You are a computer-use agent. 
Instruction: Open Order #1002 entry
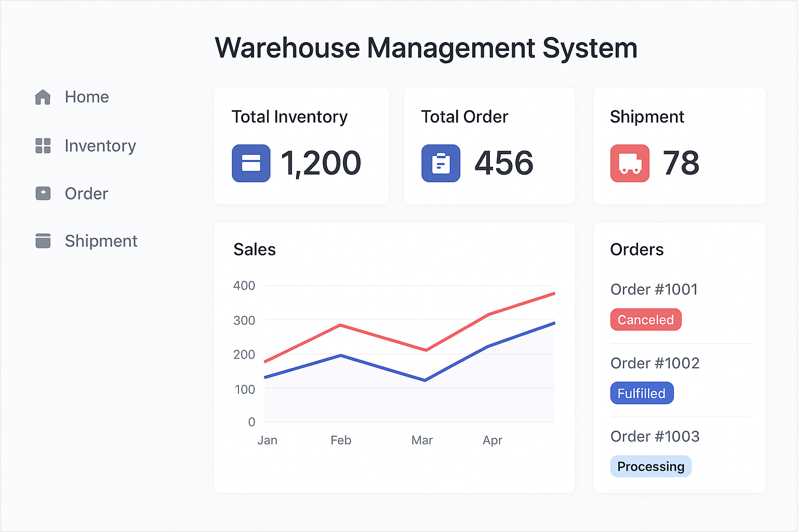click(655, 363)
